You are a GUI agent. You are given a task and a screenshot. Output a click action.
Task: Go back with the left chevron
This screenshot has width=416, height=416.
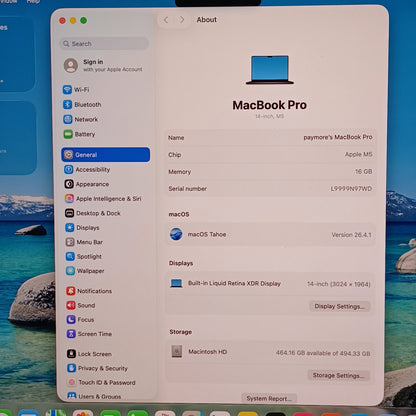[x=166, y=20]
